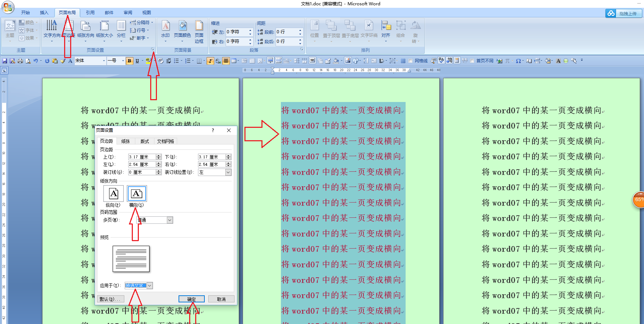Open the Document Grid (文档网格) dialog tab
The image size is (644, 324).
165,141
